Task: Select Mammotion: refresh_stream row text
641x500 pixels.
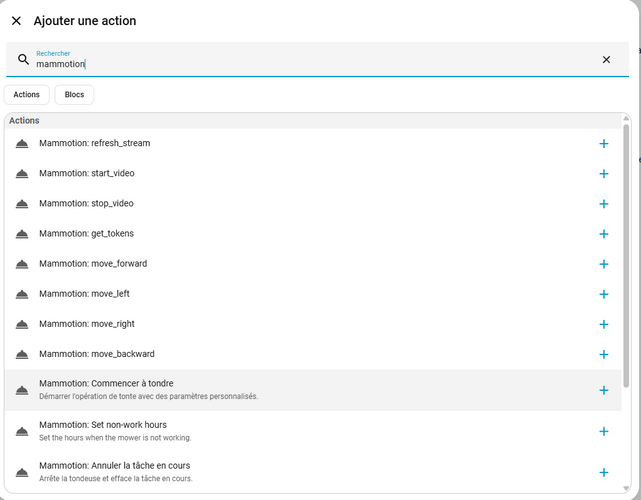Action: point(94,143)
